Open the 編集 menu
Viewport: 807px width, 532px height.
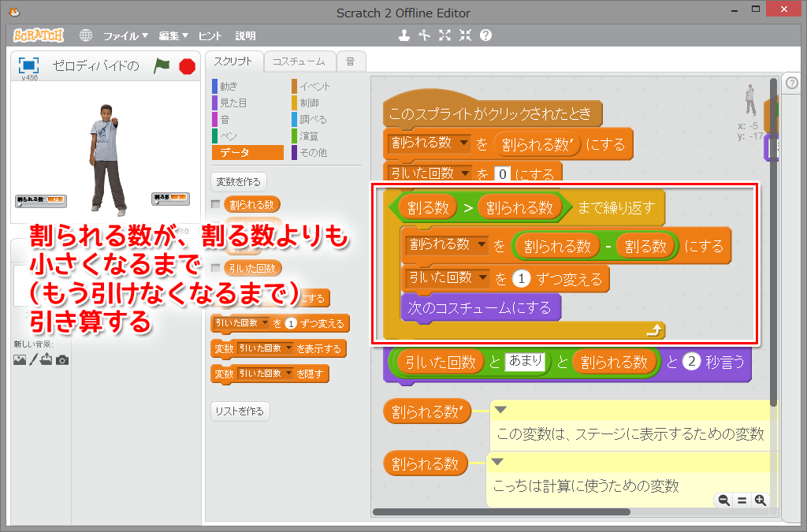[173, 35]
